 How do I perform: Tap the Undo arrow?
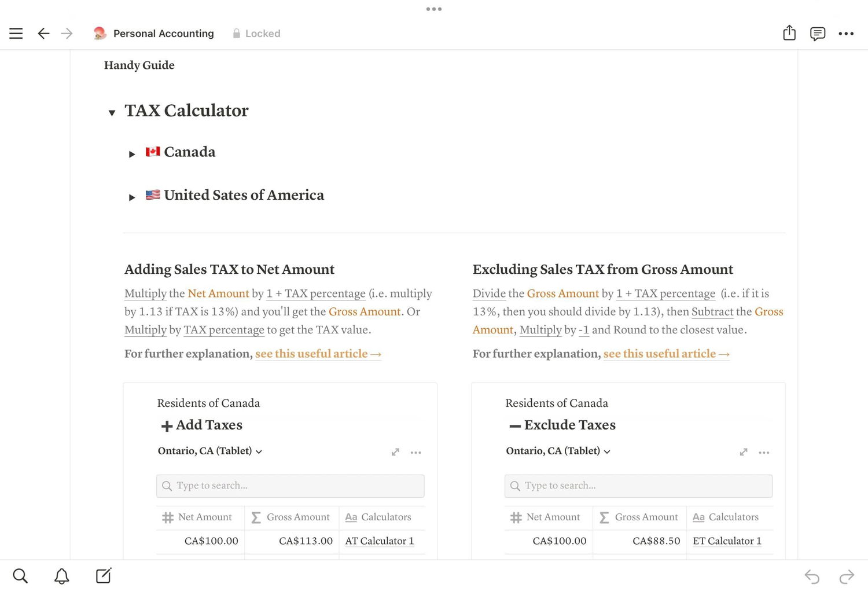(x=812, y=577)
